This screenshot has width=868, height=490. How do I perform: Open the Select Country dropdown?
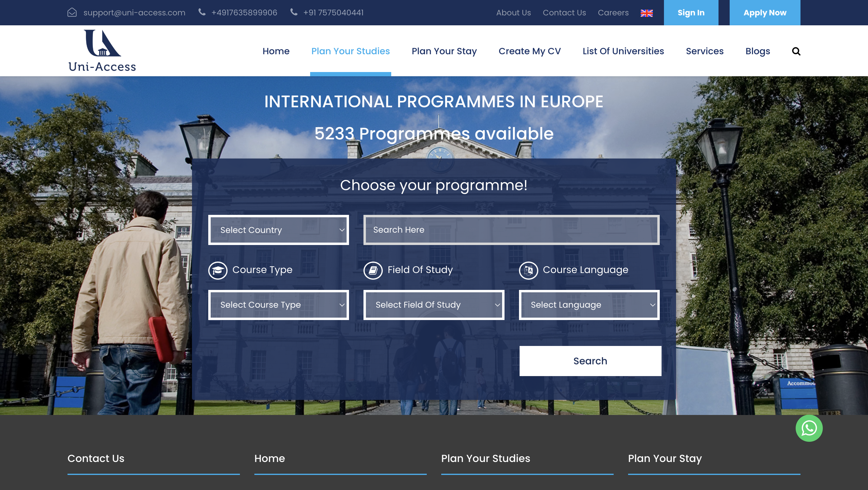[278, 230]
